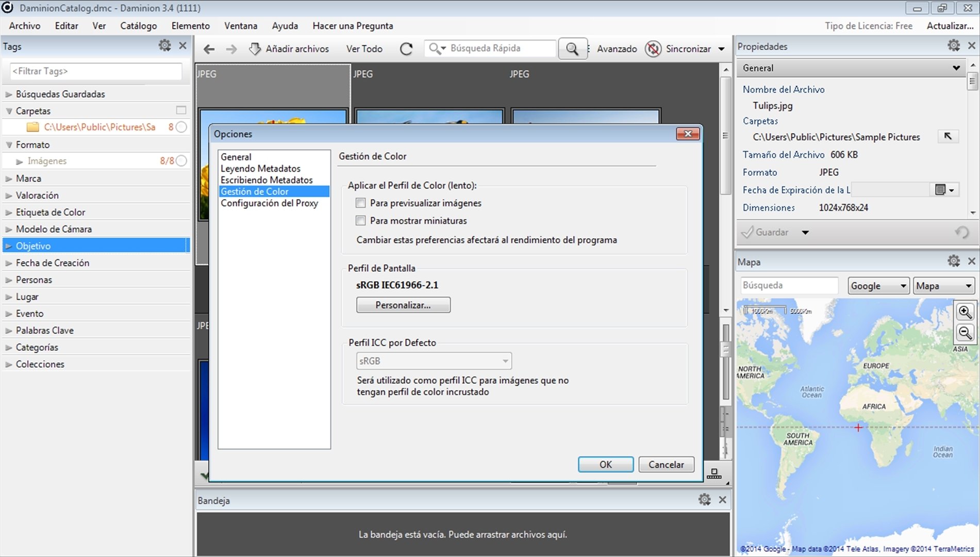Image resolution: width=980 pixels, height=557 pixels.
Task: Click the refresh icon in toolbar
Action: point(406,49)
